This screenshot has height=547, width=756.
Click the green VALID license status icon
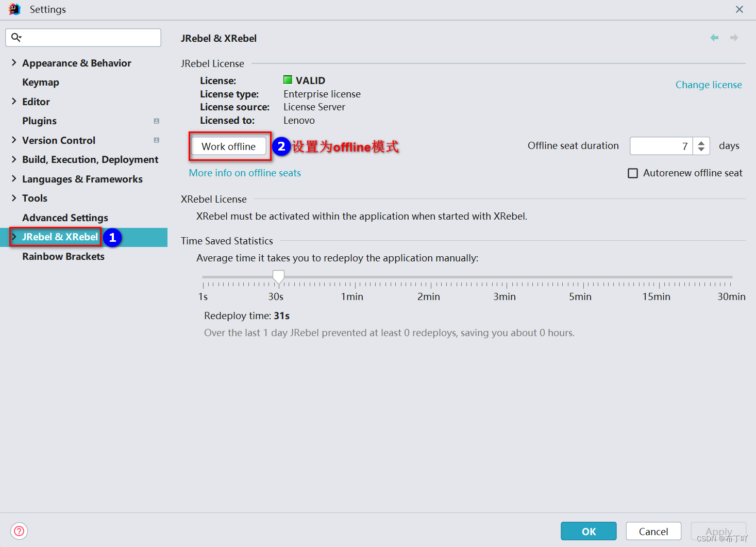(288, 80)
